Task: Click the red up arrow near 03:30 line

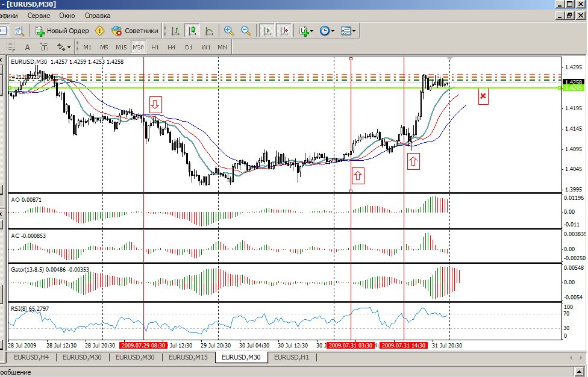Action: coord(358,175)
